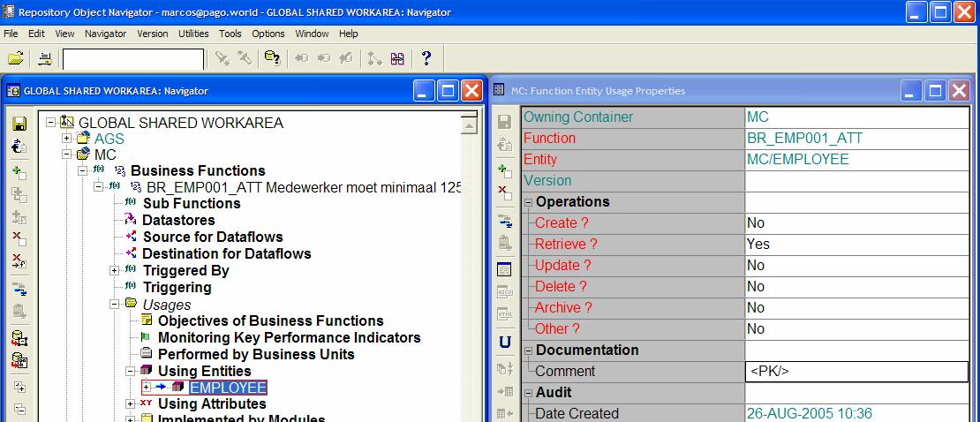The image size is (980, 422).
Task: Collapse the Usages folder node
Action: click(x=115, y=305)
